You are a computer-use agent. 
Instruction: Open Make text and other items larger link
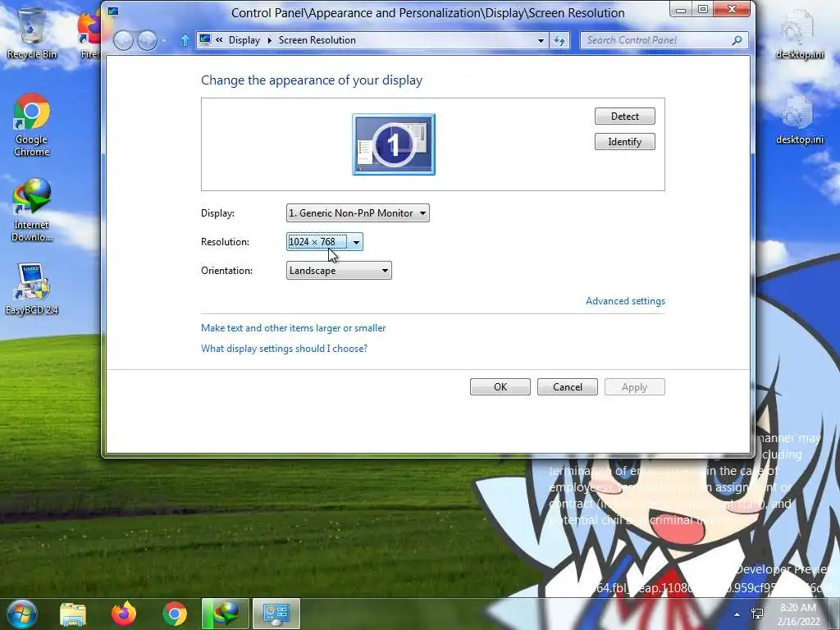(x=293, y=328)
